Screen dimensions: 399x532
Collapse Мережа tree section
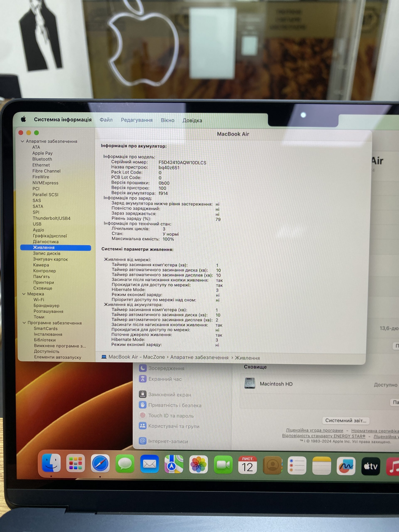(x=24, y=294)
